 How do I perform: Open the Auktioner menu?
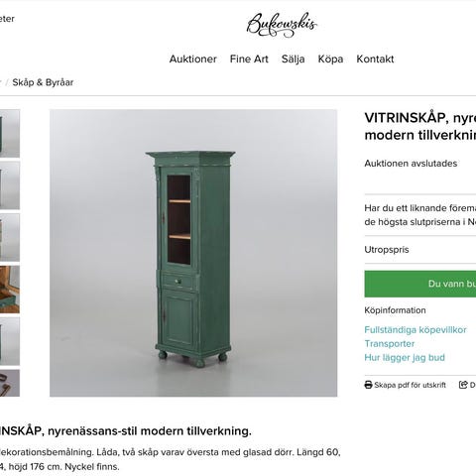coord(193,59)
